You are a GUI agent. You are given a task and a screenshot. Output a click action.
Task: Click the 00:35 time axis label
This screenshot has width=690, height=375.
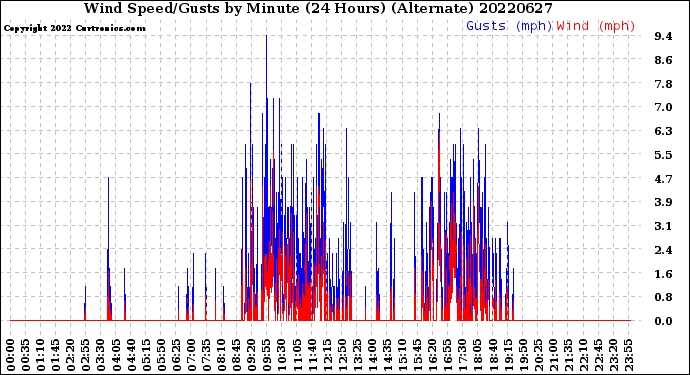(26, 355)
